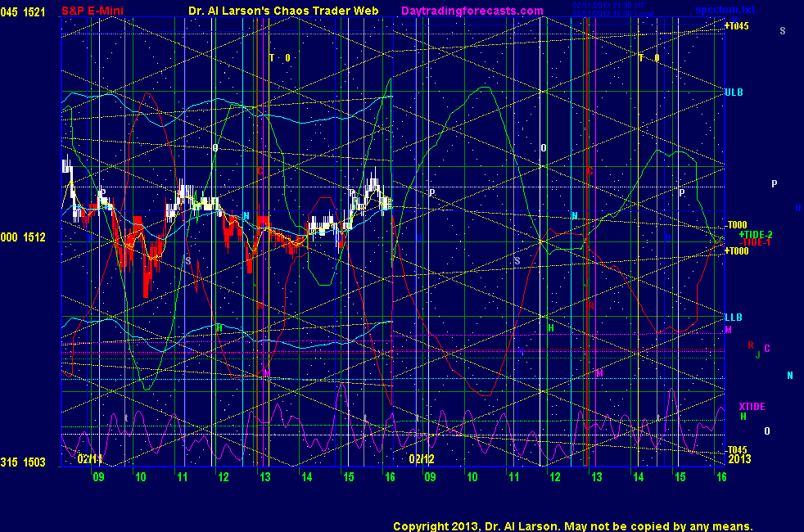Viewport: 804px width, 532px height.
Task: Click gray S letter in right margin
Action: click(x=783, y=31)
